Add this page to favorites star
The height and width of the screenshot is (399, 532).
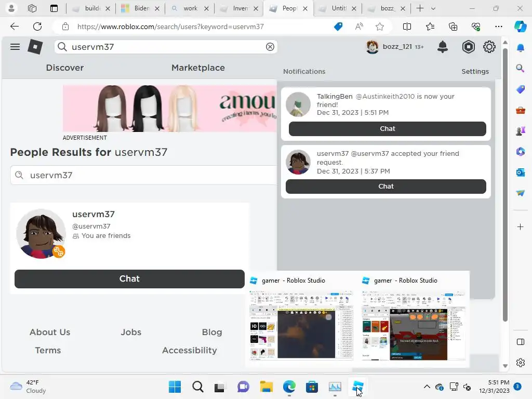(x=380, y=26)
